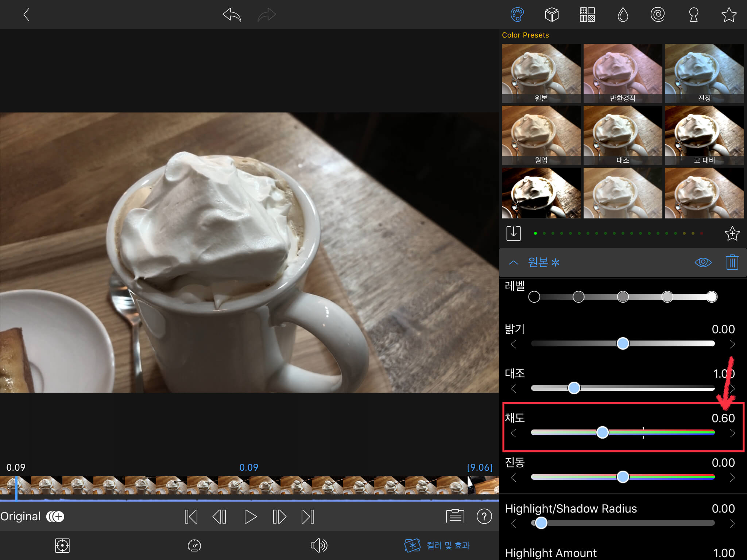Add preset with star plus icon
Viewport: 747px width, 560px height.
click(x=732, y=234)
